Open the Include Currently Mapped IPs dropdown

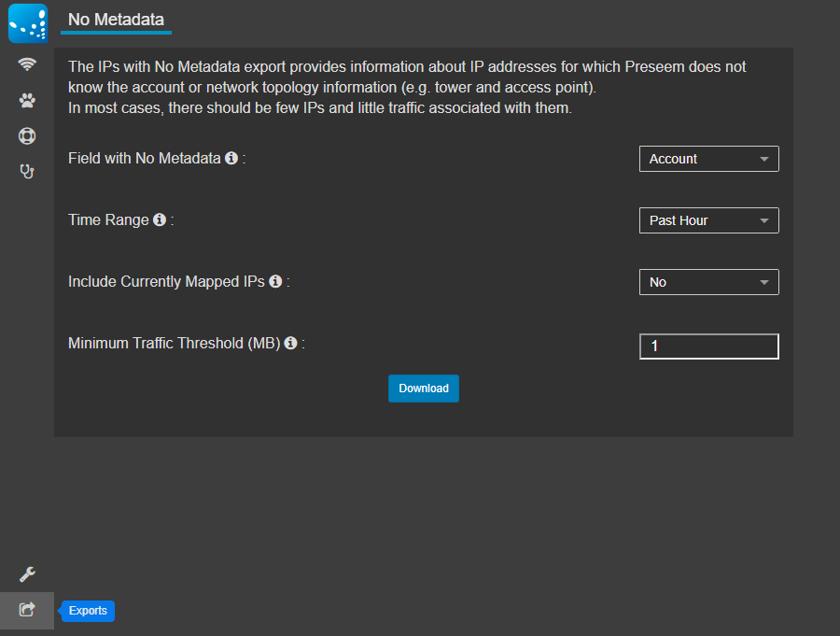click(x=708, y=282)
